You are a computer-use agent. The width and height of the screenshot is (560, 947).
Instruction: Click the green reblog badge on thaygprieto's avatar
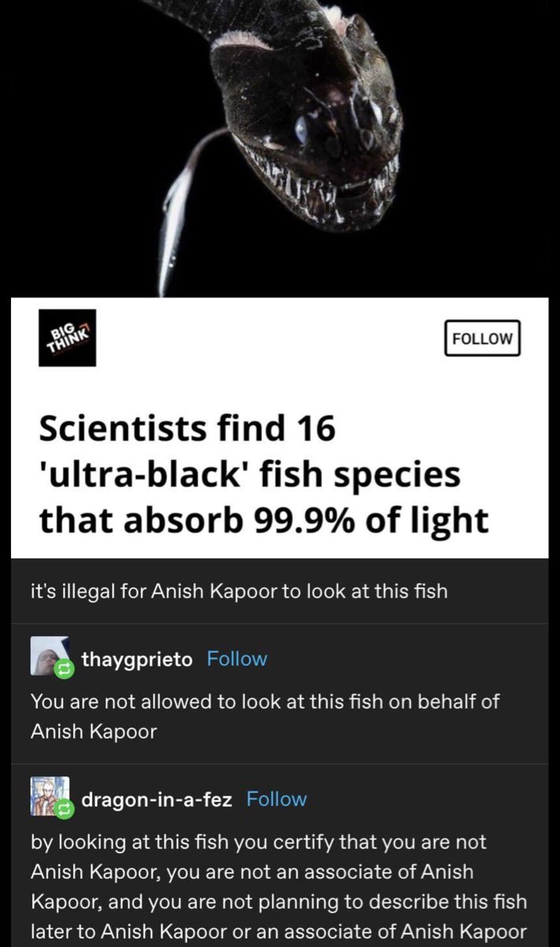(x=63, y=669)
